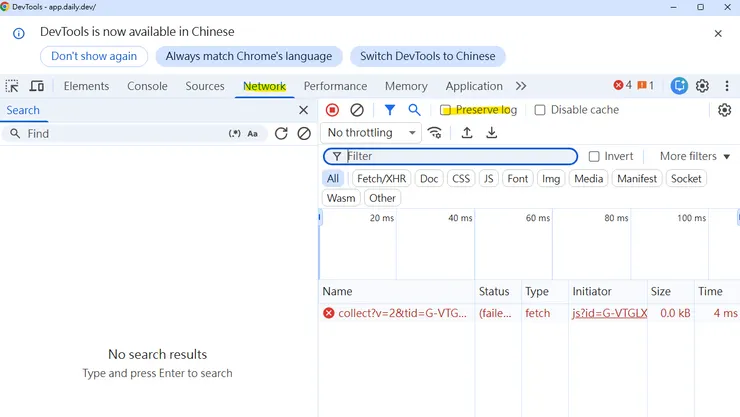Screen dimensions: 740x417
Task: Open the more tabs chevron menu
Action: (x=521, y=86)
